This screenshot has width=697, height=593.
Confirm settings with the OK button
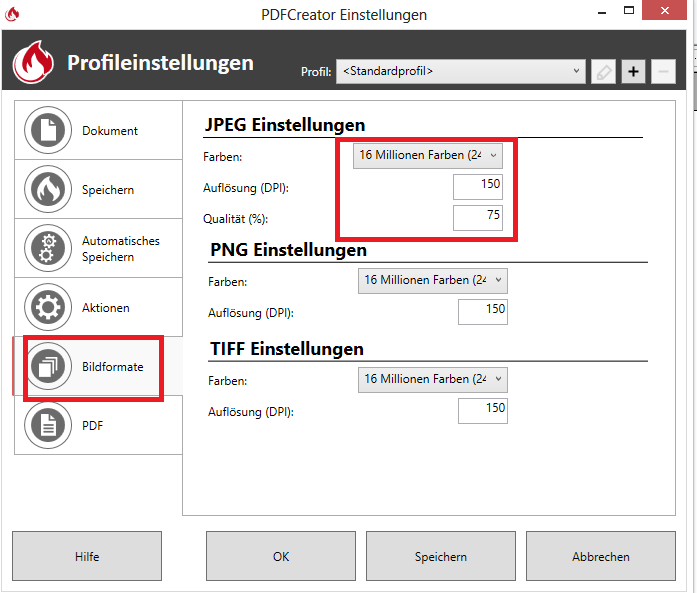pyautogui.click(x=281, y=557)
